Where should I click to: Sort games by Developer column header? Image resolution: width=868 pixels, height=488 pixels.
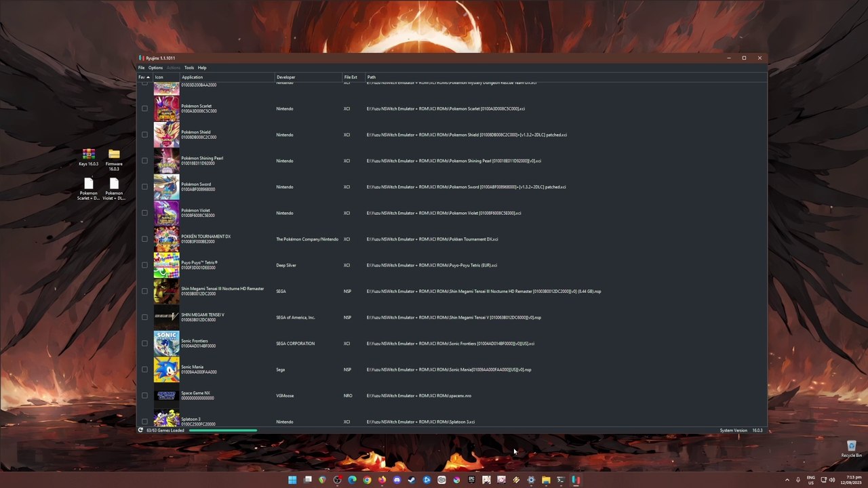309,77
